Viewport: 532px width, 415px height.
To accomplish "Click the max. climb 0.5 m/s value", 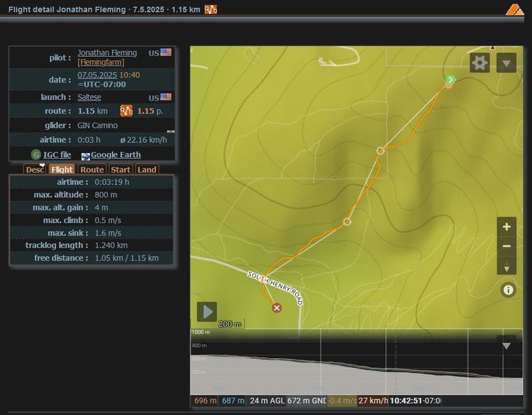I will click(x=108, y=220).
